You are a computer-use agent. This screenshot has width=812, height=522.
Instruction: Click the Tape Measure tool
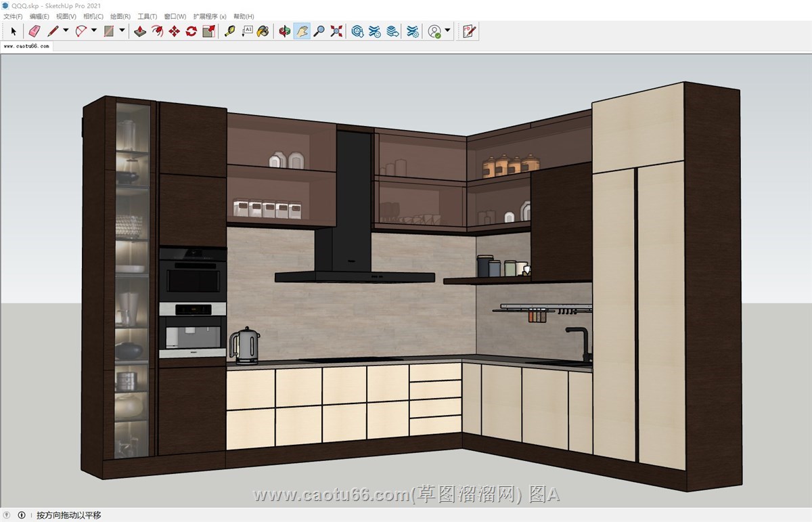point(230,31)
